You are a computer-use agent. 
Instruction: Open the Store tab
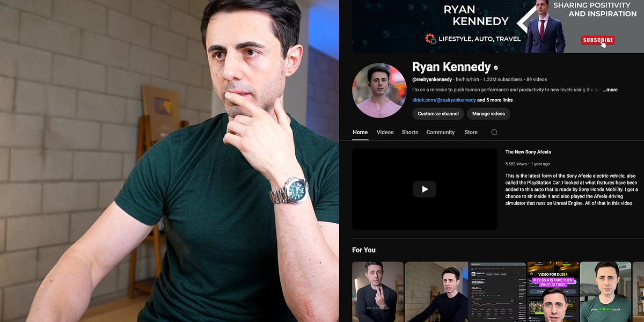pos(471,132)
